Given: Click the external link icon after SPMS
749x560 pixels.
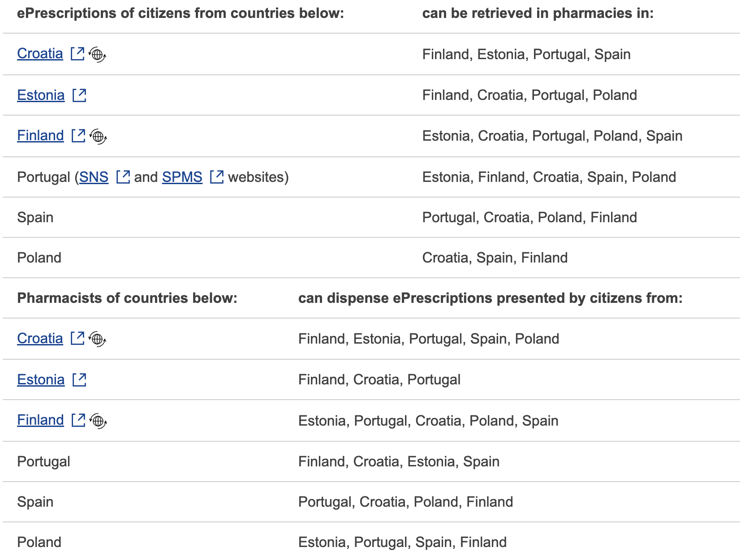Looking at the screenshot, I should (217, 177).
